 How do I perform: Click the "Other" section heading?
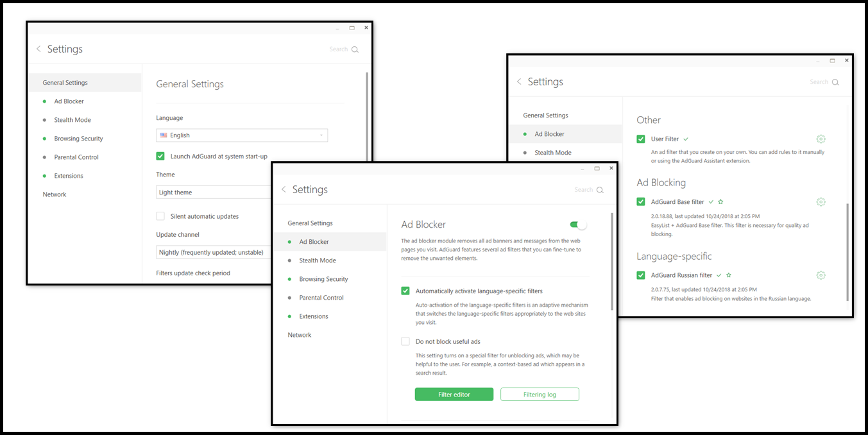(x=649, y=120)
